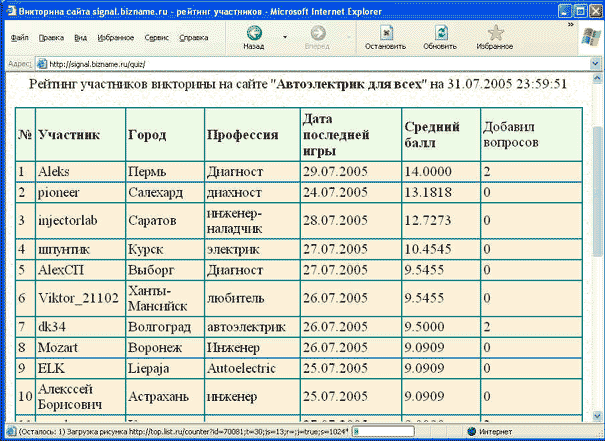This screenshot has width=605, height=441.
Task: Click the vertical scrollbar thumb
Action: pos(597,191)
